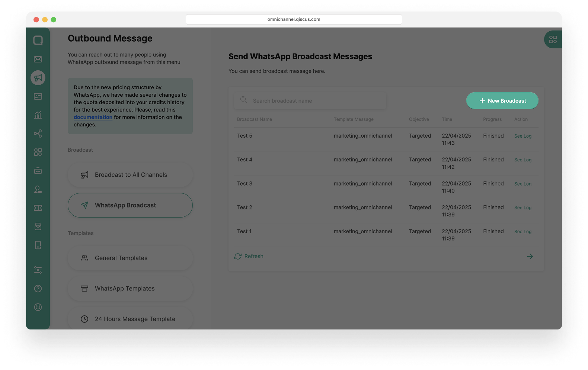This screenshot has height=370, width=588.
Task: Click the Objective column header
Action: tap(419, 119)
